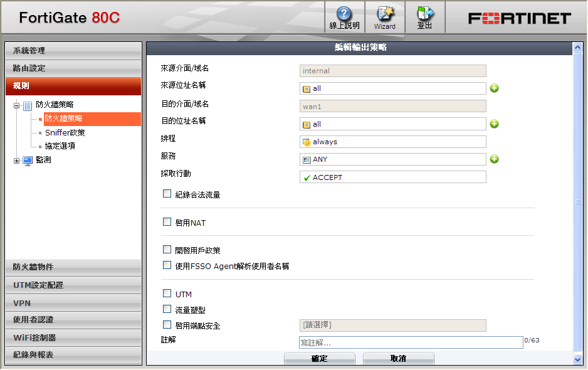Enable the UTM checkbox
The height and width of the screenshot is (370, 588).
[x=167, y=293]
